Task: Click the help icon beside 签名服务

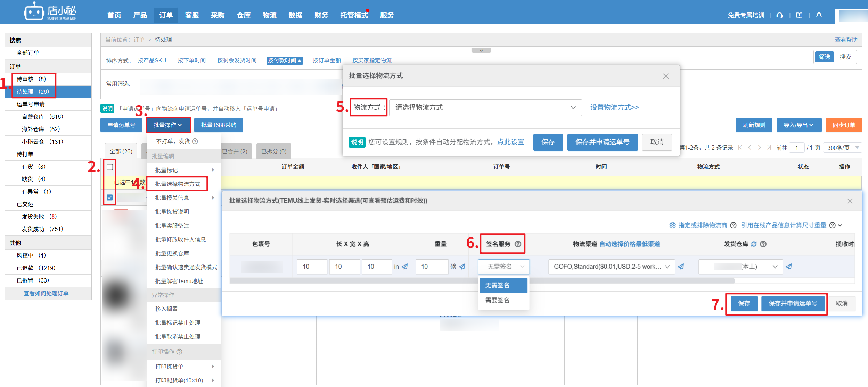Action: [518, 244]
